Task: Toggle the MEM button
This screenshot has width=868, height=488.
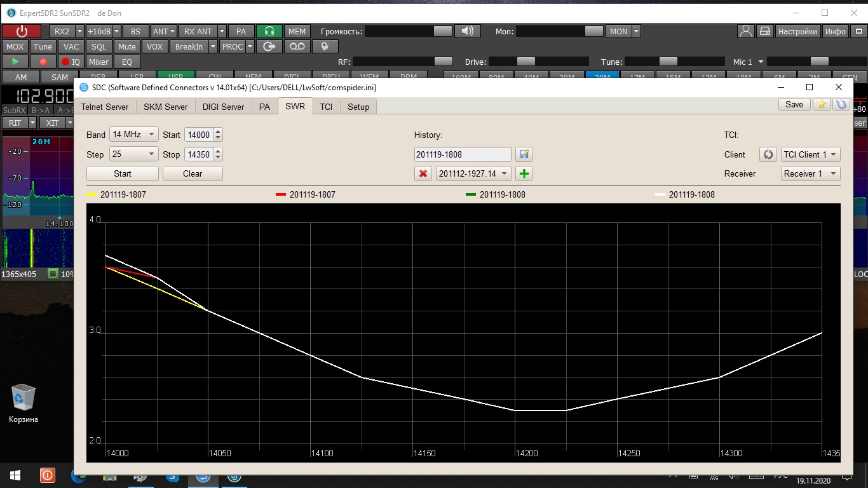Action: (297, 31)
